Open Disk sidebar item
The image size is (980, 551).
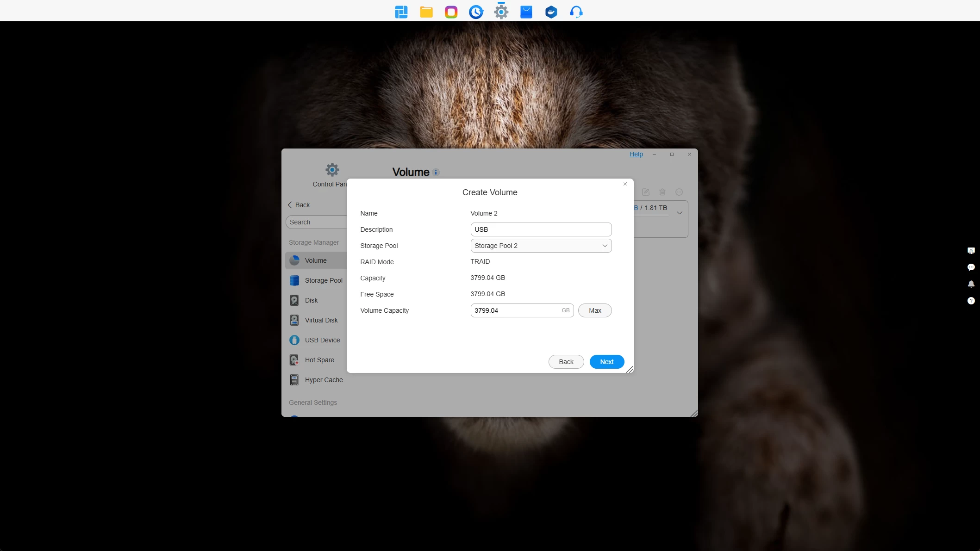pyautogui.click(x=316, y=300)
